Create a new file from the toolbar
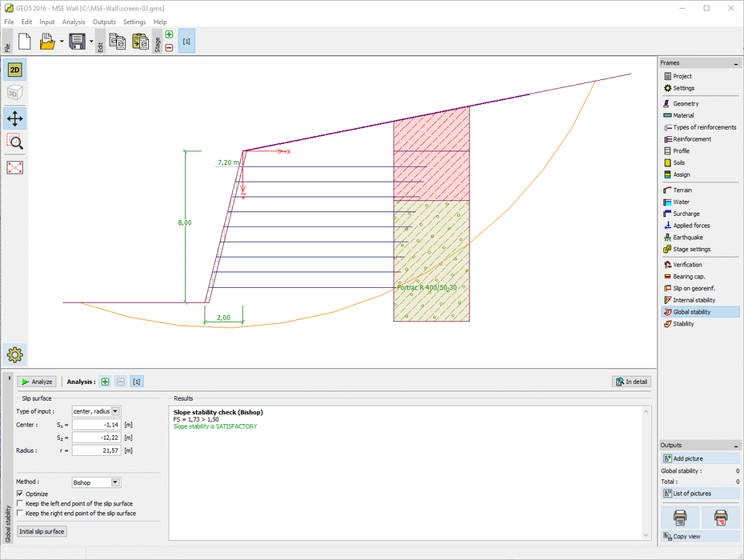This screenshot has width=744, height=560. coord(24,42)
